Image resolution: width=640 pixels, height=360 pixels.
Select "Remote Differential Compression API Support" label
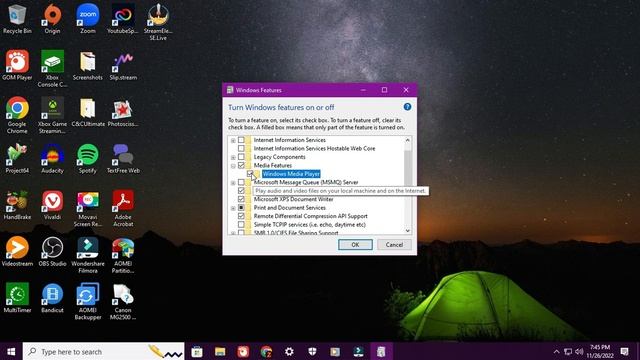pos(310,216)
